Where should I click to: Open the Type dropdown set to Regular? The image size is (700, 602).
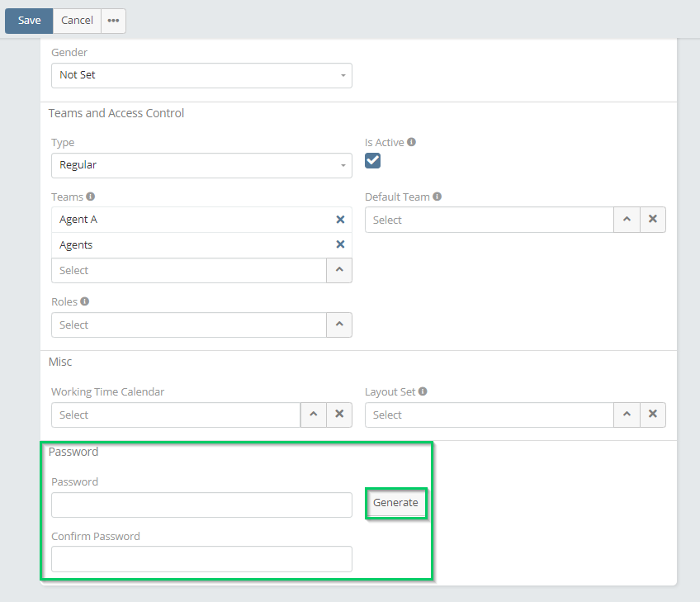click(201, 165)
